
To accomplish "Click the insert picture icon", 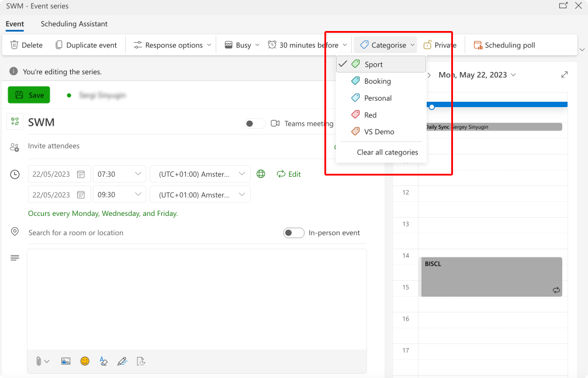I will click(x=65, y=361).
